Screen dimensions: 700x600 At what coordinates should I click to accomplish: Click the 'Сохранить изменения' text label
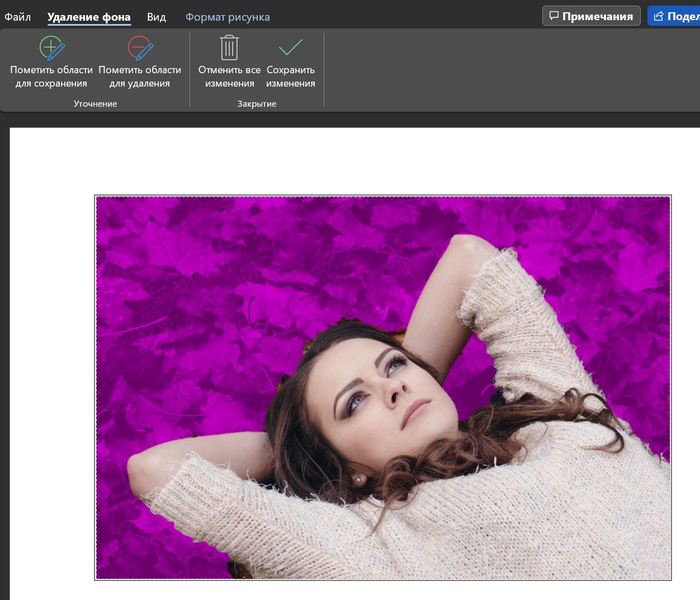tap(290, 77)
